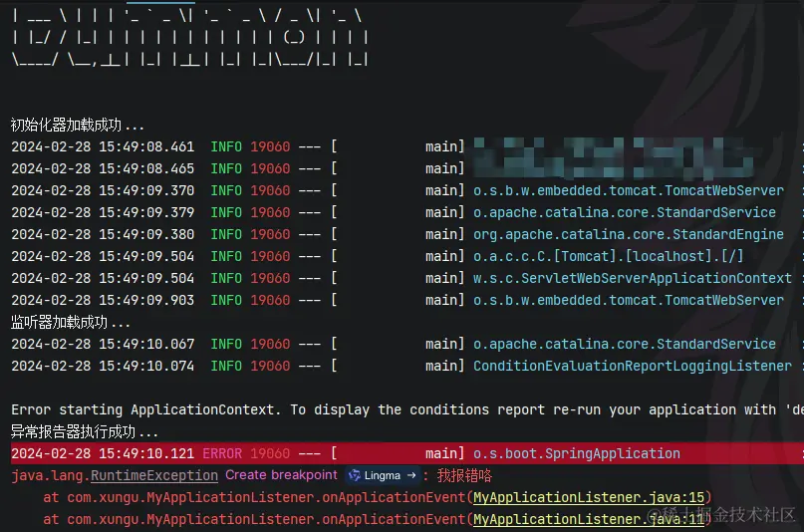Click w.s.c.ServletWebServerApplicationContext logger name
Image resolution: width=804 pixels, height=532 pixels.
pyautogui.click(x=633, y=278)
